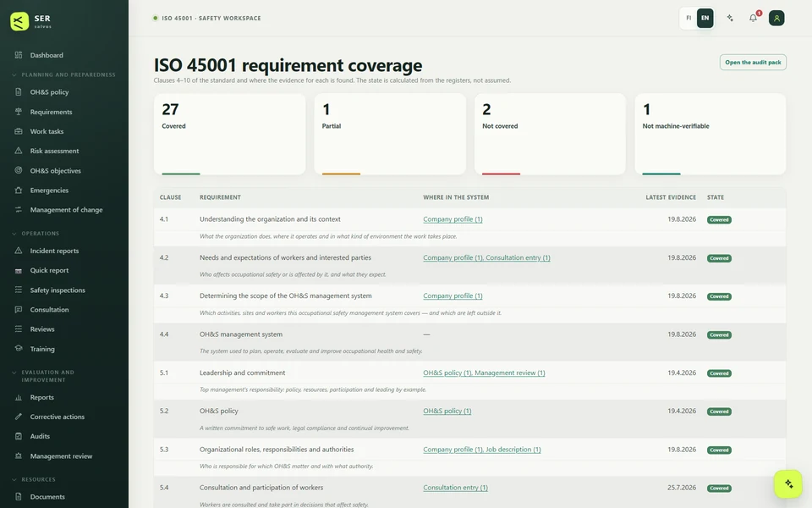This screenshot has width=812, height=508.
Task: Open the user profile avatar
Action: (x=776, y=18)
